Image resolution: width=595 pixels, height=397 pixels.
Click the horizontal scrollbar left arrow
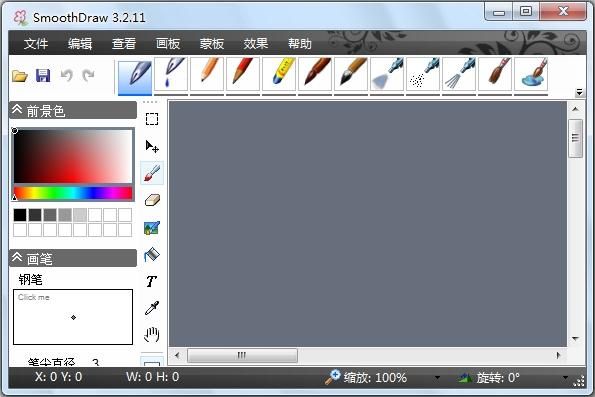177,356
